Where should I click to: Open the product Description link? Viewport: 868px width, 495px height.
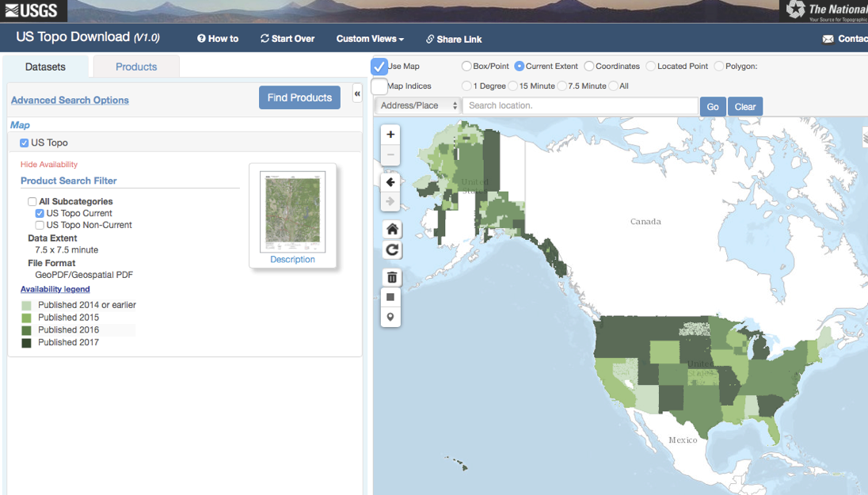click(x=292, y=260)
